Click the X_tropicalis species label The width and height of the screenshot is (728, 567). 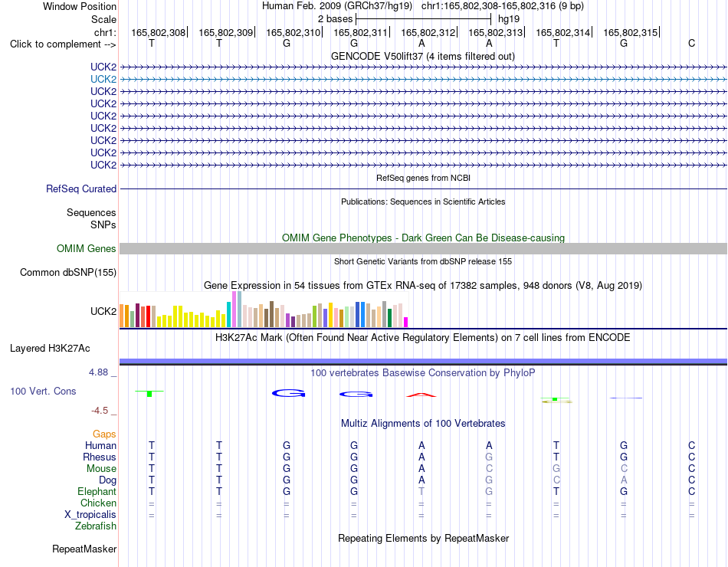[90, 515]
